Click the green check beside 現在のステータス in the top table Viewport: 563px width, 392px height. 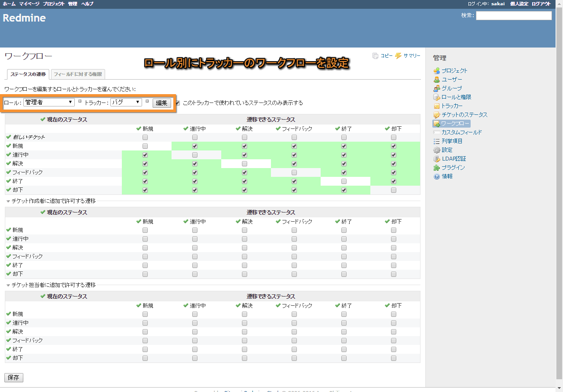(x=43, y=119)
